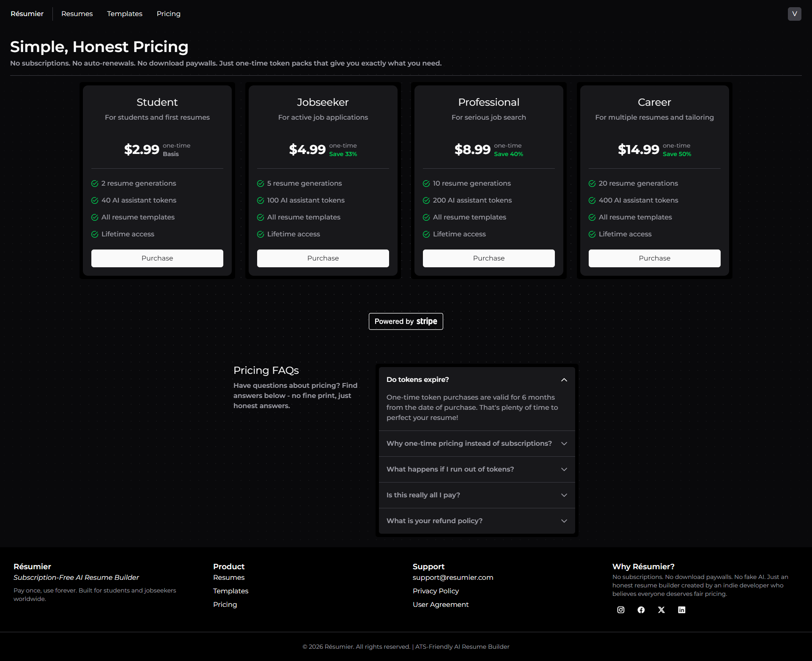
Task: Open the Instagram social icon in footer
Action: (620, 609)
